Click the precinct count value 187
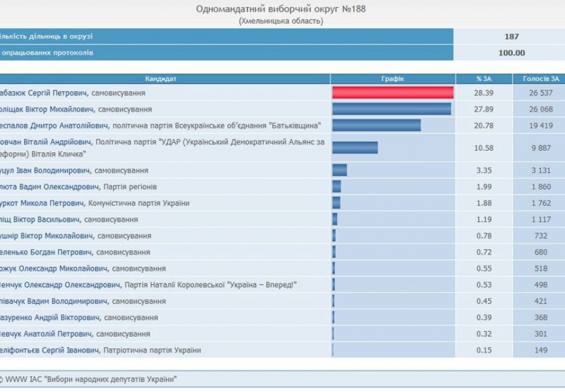The height and width of the screenshot is (392, 565). point(510,37)
